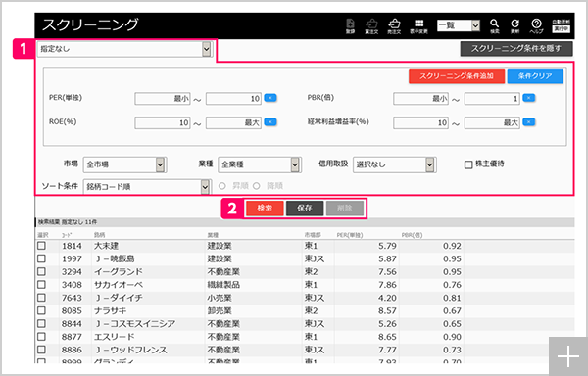
Task: Open the 業種 全業種 dropdown
Action: 260,164
